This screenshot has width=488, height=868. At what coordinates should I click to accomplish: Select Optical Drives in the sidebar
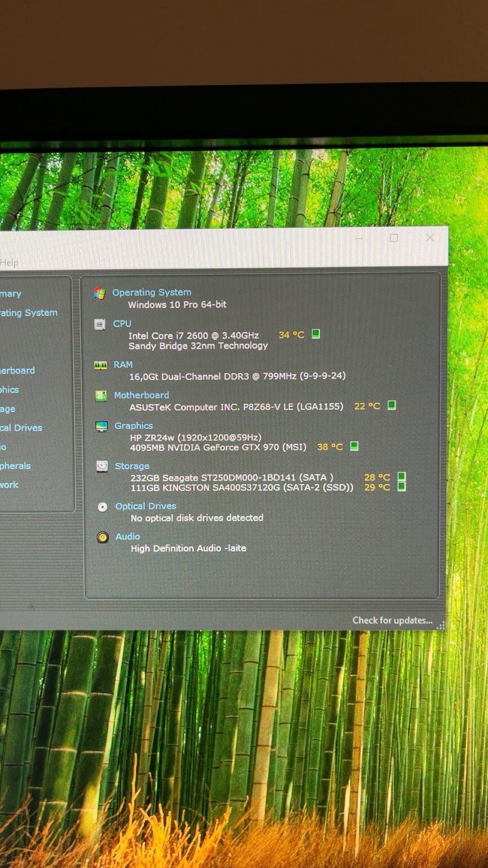(21, 428)
